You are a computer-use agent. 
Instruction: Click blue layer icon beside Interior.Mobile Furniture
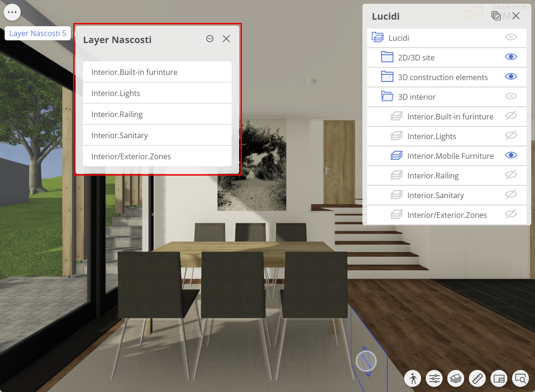pyautogui.click(x=397, y=156)
